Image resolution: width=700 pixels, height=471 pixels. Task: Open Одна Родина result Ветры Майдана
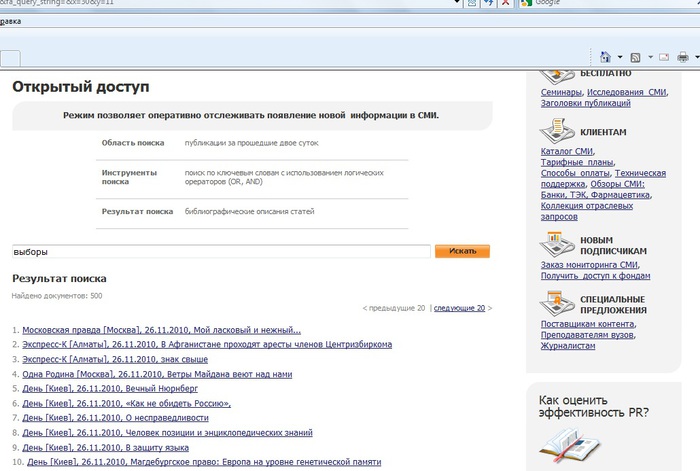click(157, 374)
